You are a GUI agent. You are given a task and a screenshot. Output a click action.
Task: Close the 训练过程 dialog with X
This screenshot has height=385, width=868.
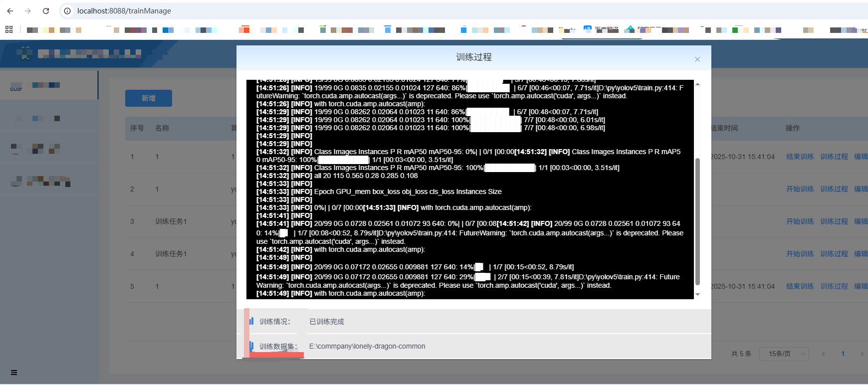point(697,59)
